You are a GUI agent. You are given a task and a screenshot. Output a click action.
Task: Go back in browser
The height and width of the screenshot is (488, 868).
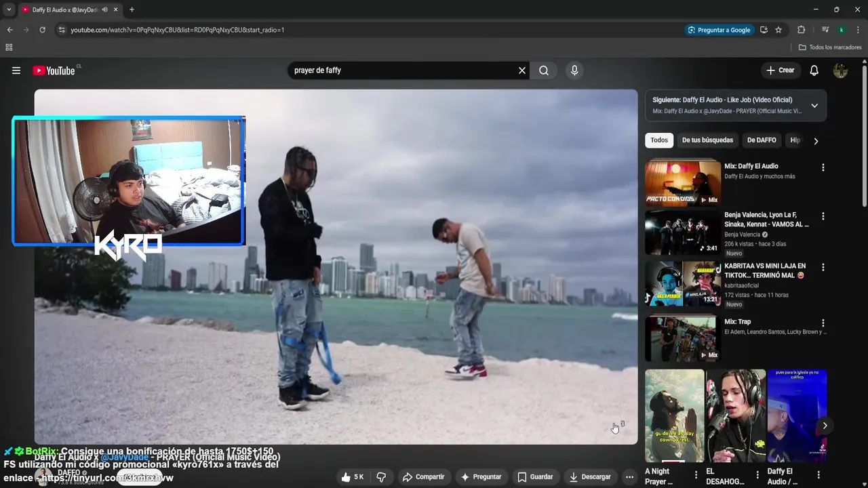coord(9,30)
